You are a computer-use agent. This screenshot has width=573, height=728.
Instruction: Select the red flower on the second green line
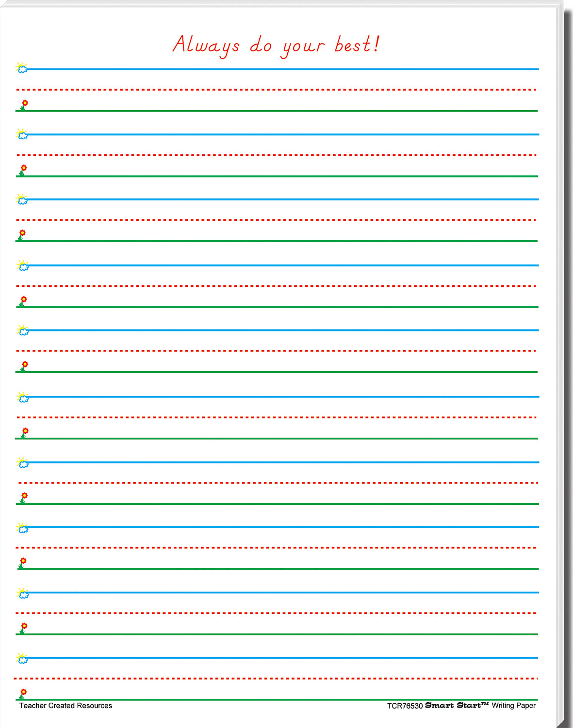[x=23, y=170]
